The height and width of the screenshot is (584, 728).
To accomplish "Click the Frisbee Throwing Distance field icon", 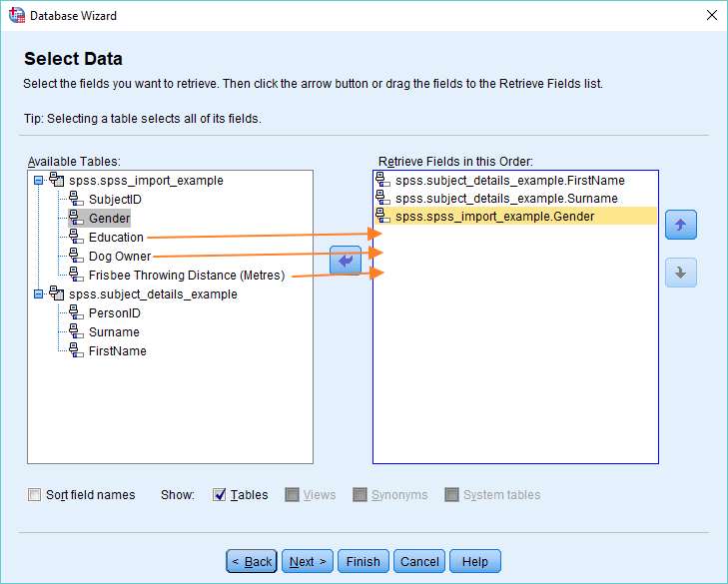I will click(x=76, y=275).
